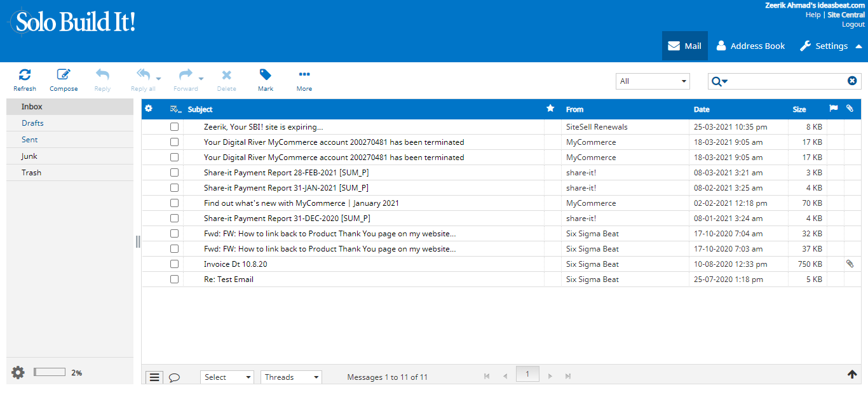Select the Inbox folder
The image size is (868, 397).
(70, 107)
